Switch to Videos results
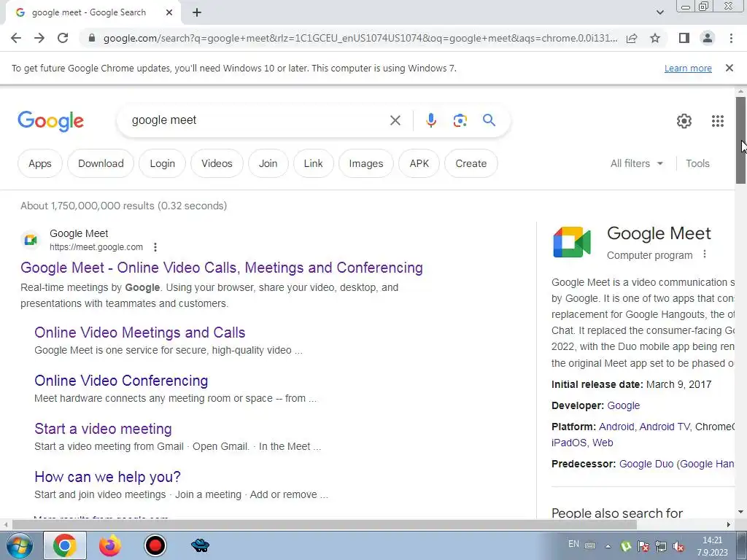This screenshot has width=747, height=560. tap(217, 163)
